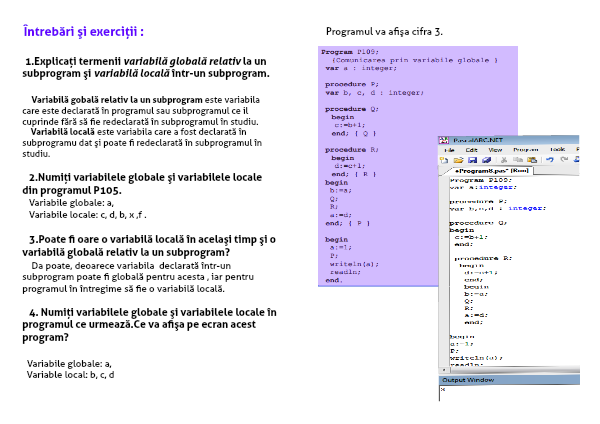The height and width of the screenshot is (424, 600).
Task: Click the Cut scissors icon
Action: point(504,160)
